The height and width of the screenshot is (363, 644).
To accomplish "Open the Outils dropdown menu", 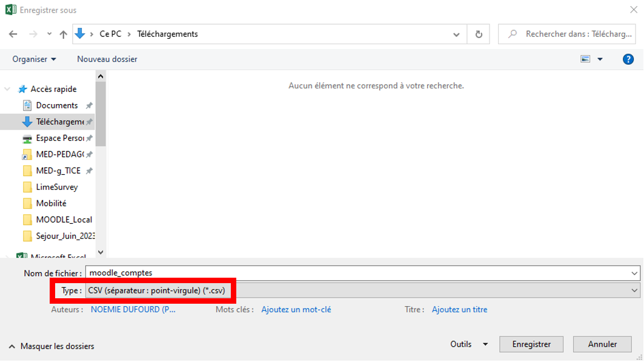I will pos(469,344).
